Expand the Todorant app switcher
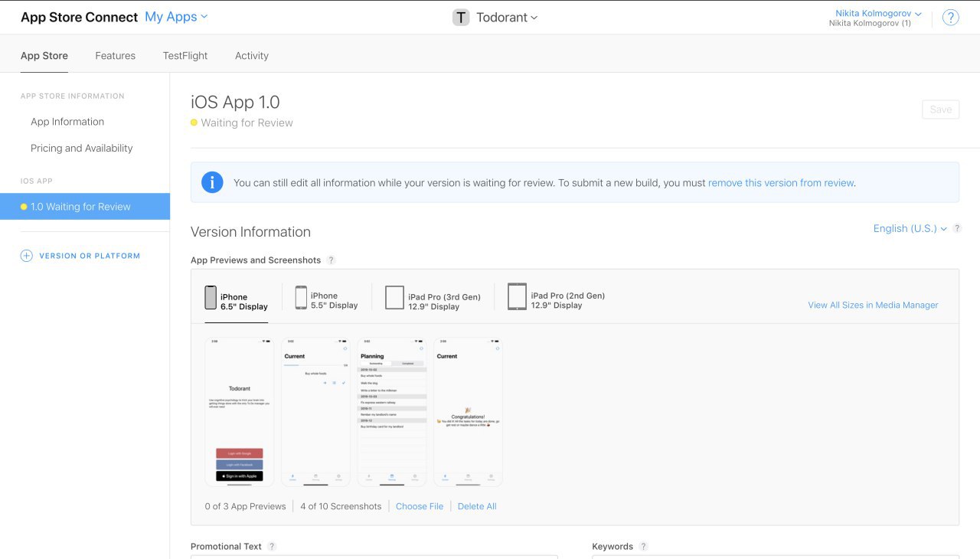 coord(507,18)
